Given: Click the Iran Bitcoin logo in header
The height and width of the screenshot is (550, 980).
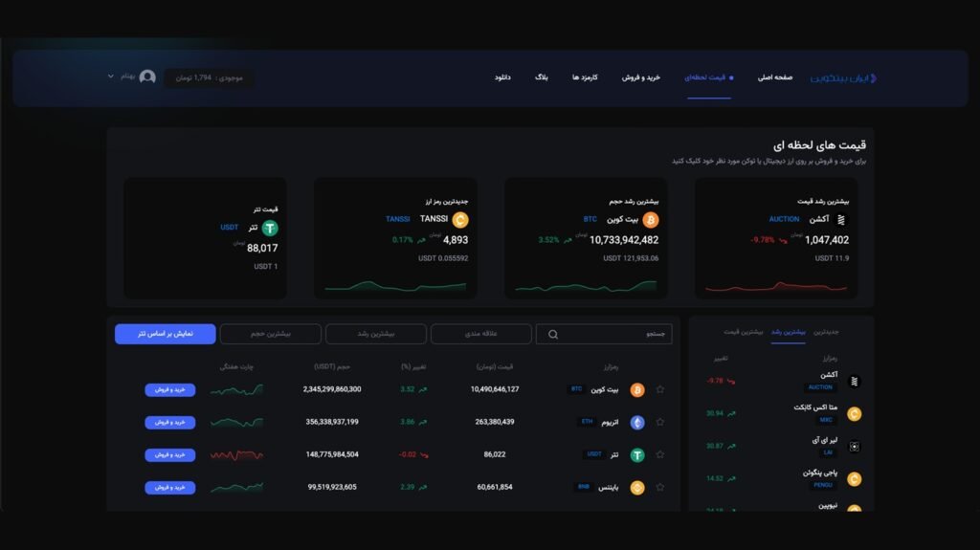Looking at the screenshot, I should click(843, 77).
